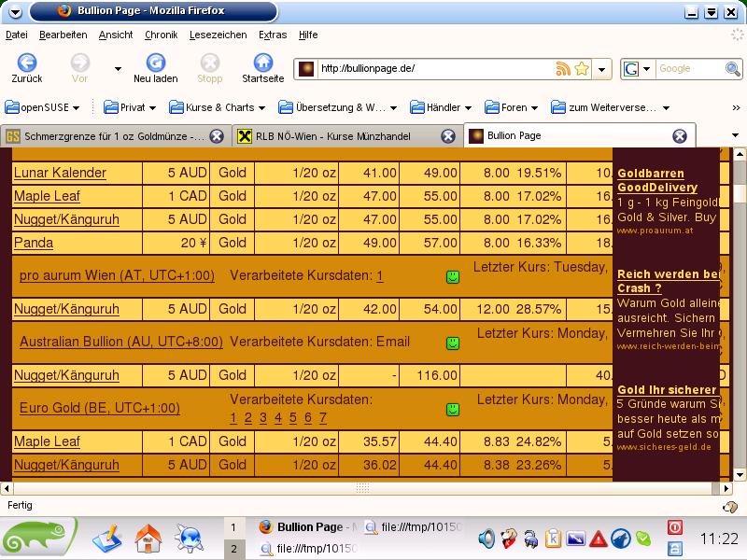
Task: Reload page with Neu laden button
Action: click(155, 63)
